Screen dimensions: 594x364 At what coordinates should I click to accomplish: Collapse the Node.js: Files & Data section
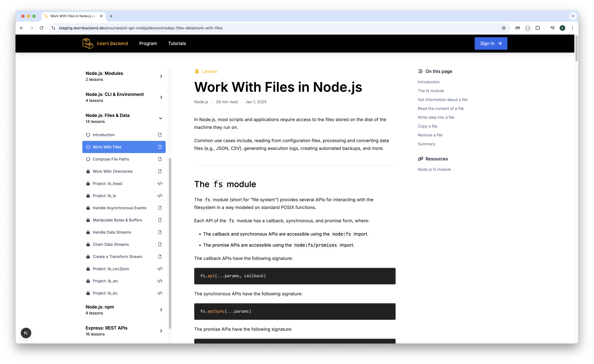[161, 118]
